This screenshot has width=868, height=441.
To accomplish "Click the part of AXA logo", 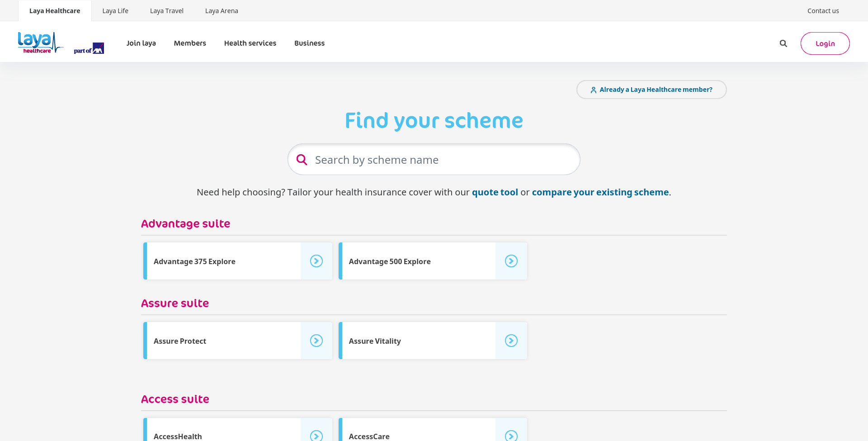I will tap(89, 48).
